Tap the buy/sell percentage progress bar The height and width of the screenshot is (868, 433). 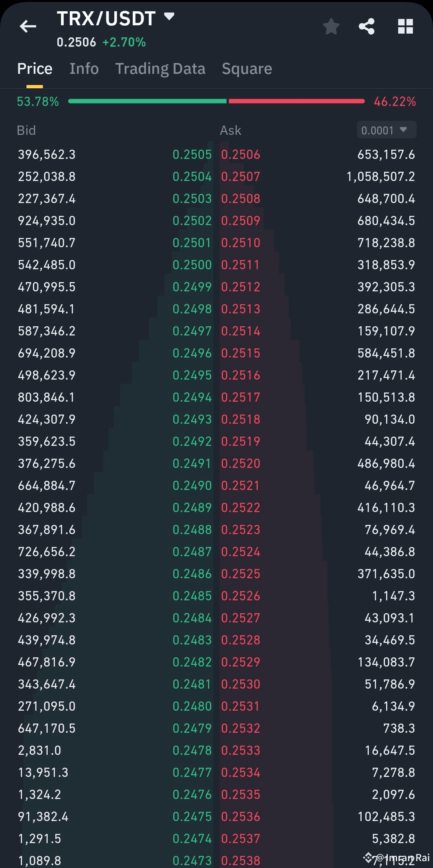(x=216, y=102)
